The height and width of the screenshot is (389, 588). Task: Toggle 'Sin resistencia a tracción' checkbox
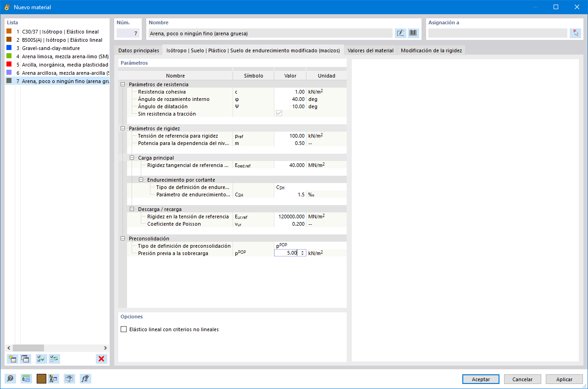point(279,114)
